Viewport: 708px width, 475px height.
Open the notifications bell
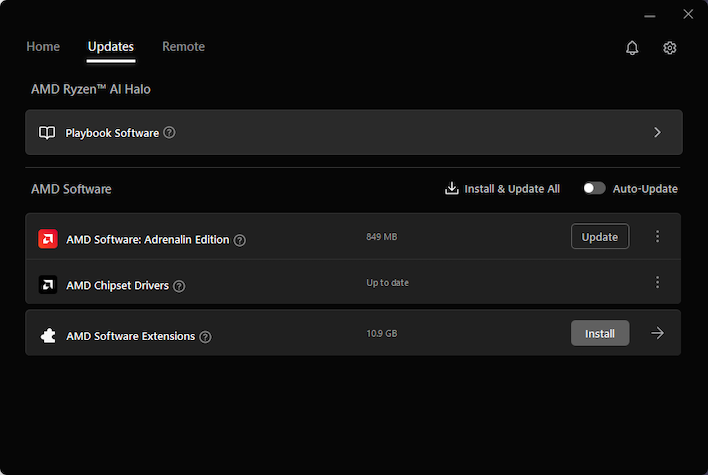pyautogui.click(x=632, y=47)
